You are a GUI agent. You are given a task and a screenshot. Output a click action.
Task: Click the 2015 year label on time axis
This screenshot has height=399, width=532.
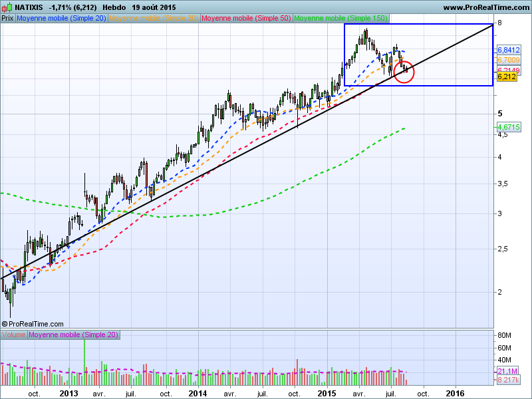327,394
